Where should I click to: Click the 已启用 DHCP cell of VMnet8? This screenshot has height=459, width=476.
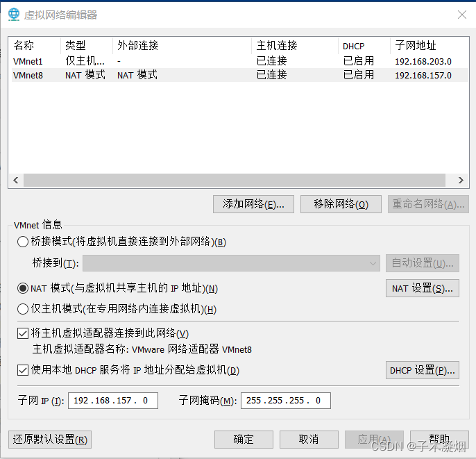(x=359, y=75)
